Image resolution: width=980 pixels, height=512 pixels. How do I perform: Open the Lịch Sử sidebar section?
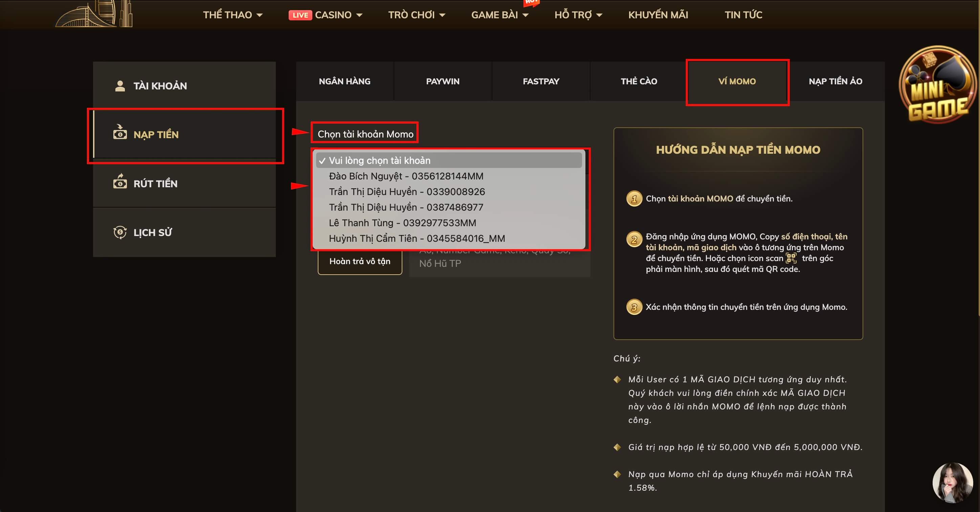[x=184, y=232]
